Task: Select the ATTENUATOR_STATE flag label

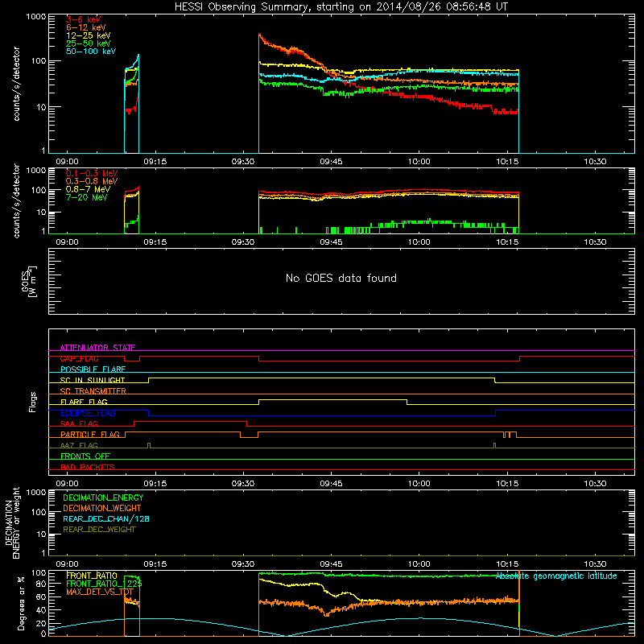Action: coord(97,348)
